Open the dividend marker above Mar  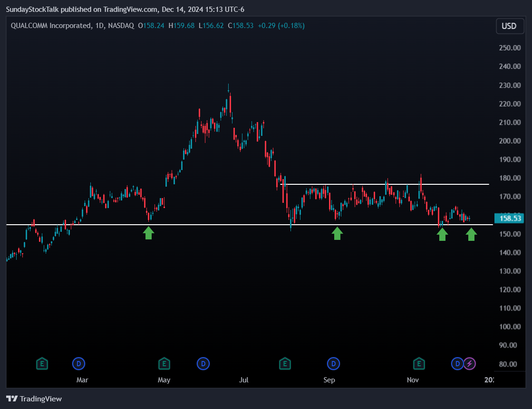(79, 364)
